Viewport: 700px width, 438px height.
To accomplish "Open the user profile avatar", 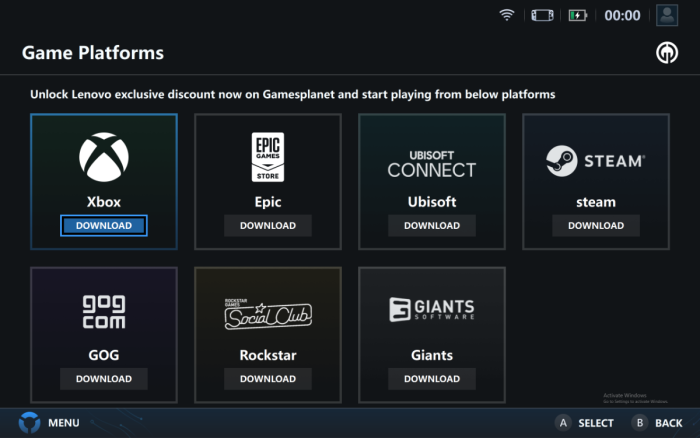I will pos(667,15).
